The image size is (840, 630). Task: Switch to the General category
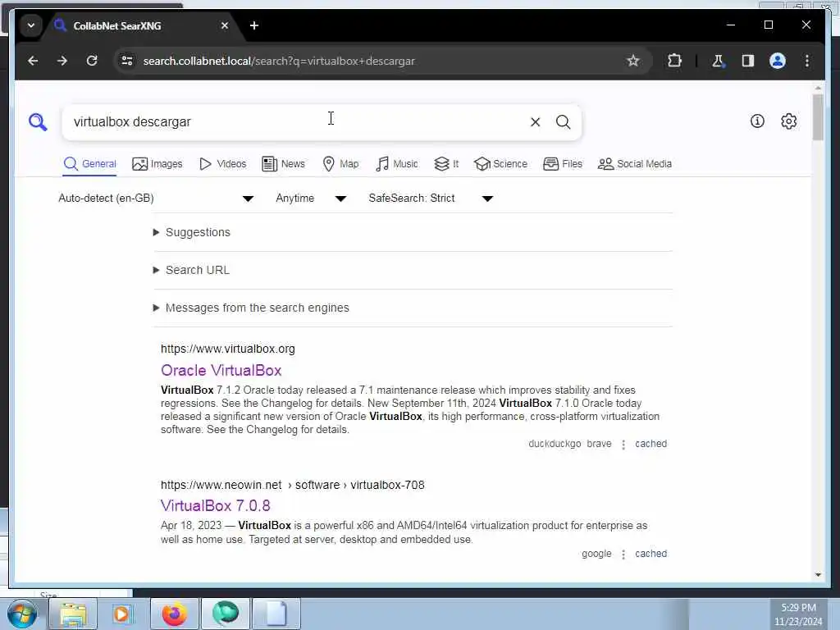(89, 164)
